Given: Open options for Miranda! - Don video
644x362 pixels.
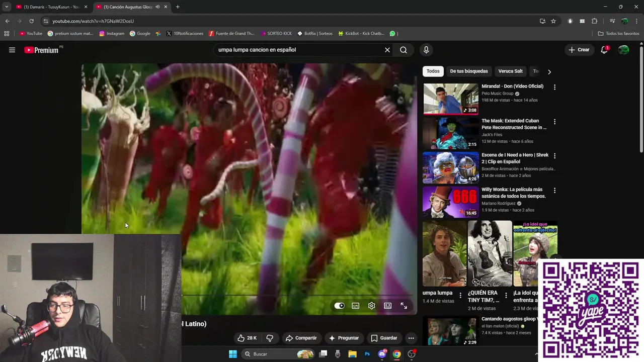Looking at the screenshot, I should pyautogui.click(x=554, y=87).
